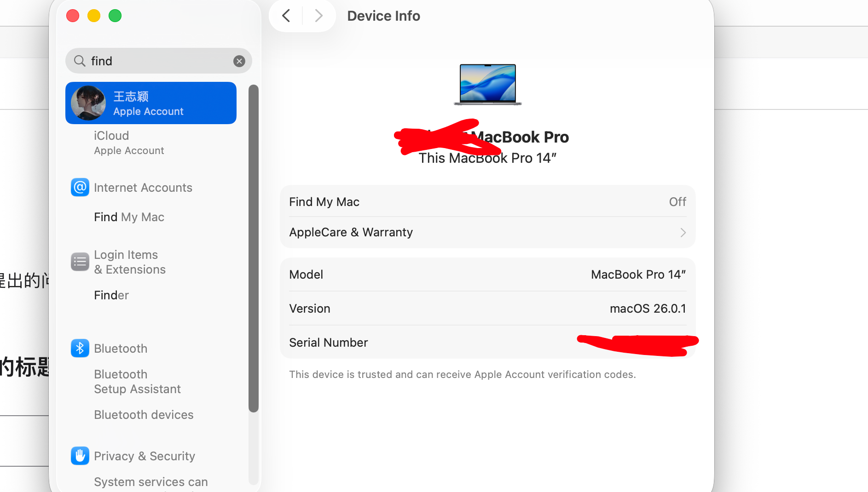Open Login Items & Extensions settings
Screen dimensions: 868x492
pyautogui.click(x=130, y=262)
